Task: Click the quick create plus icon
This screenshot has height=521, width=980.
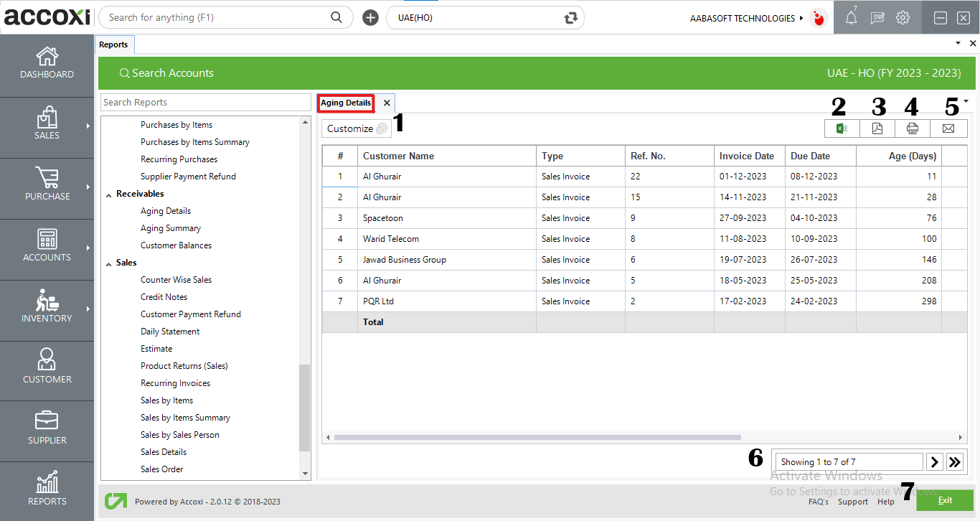Action: click(370, 18)
